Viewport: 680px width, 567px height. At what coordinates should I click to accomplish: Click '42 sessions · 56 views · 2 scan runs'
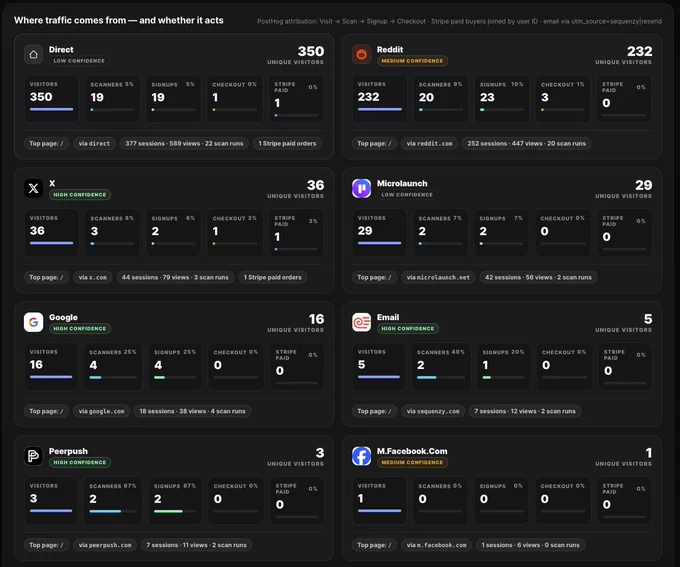click(x=538, y=277)
